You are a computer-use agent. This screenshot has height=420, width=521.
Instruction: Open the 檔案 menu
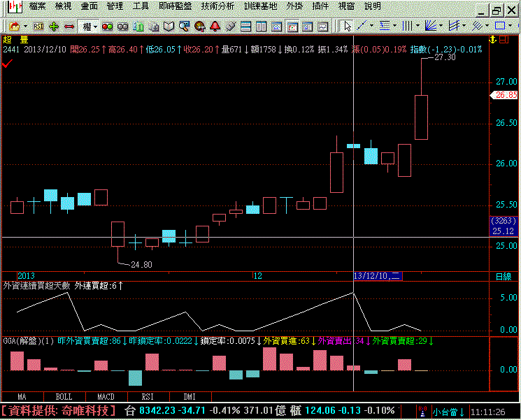click(x=37, y=6)
